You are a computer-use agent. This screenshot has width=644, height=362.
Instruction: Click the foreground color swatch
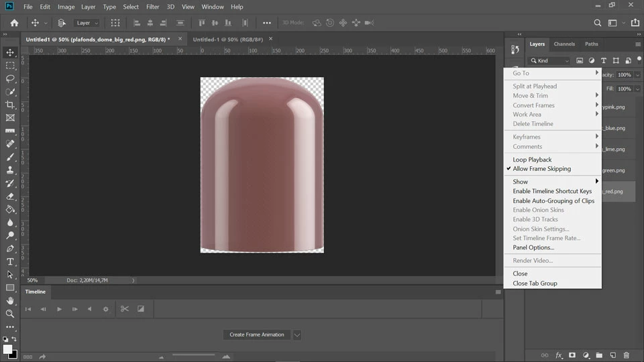coord(7,349)
